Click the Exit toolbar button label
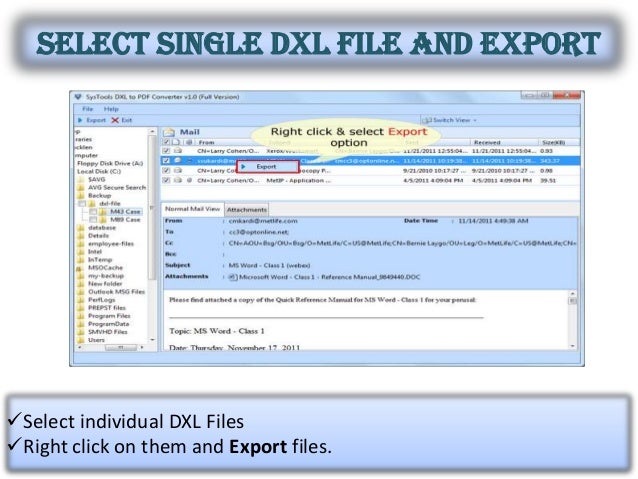The height and width of the screenshot is (479, 638). point(127,120)
